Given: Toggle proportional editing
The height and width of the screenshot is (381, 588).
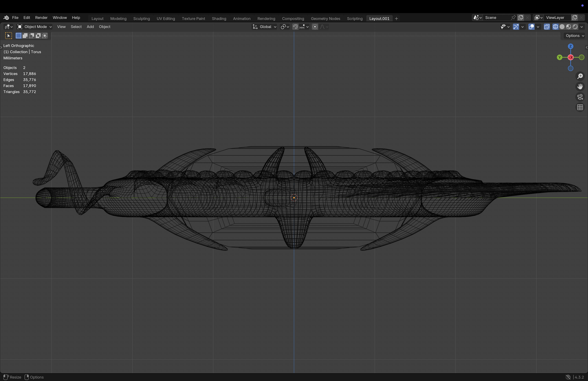Looking at the screenshot, I should [x=315, y=27].
